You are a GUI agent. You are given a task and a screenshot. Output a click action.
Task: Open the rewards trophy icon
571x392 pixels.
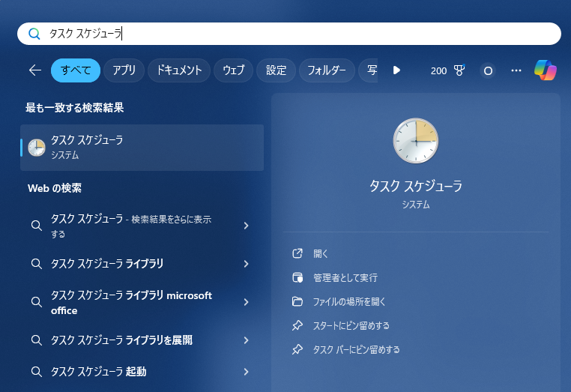tap(459, 70)
